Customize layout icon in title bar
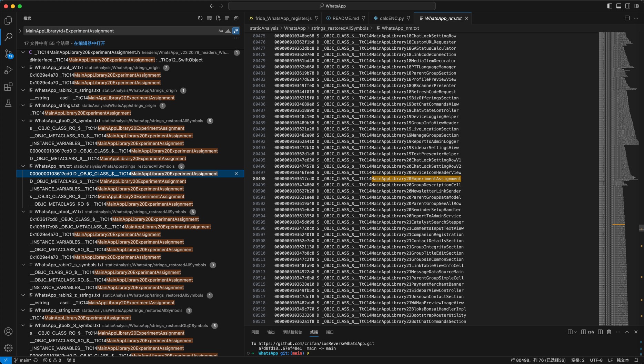This screenshot has height=364, width=644. tap(637, 6)
